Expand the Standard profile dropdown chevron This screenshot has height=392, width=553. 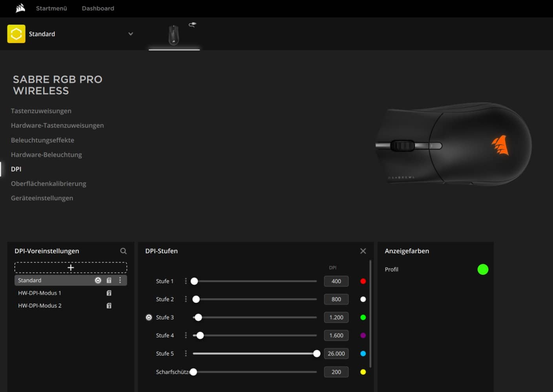pos(131,34)
